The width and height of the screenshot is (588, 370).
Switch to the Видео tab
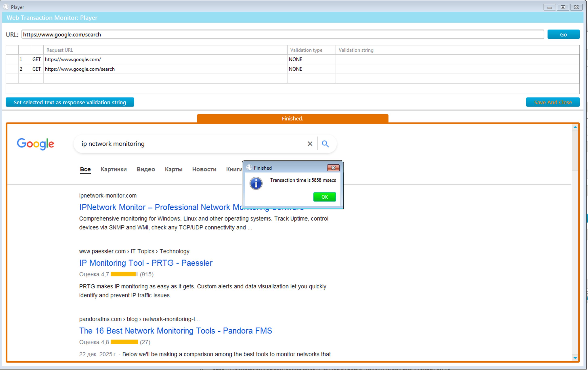click(146, 169)
